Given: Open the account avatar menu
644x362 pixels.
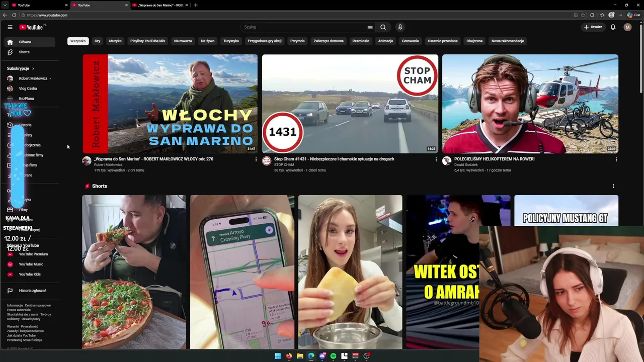Looking at the screenshot, I should click(627, 27).
